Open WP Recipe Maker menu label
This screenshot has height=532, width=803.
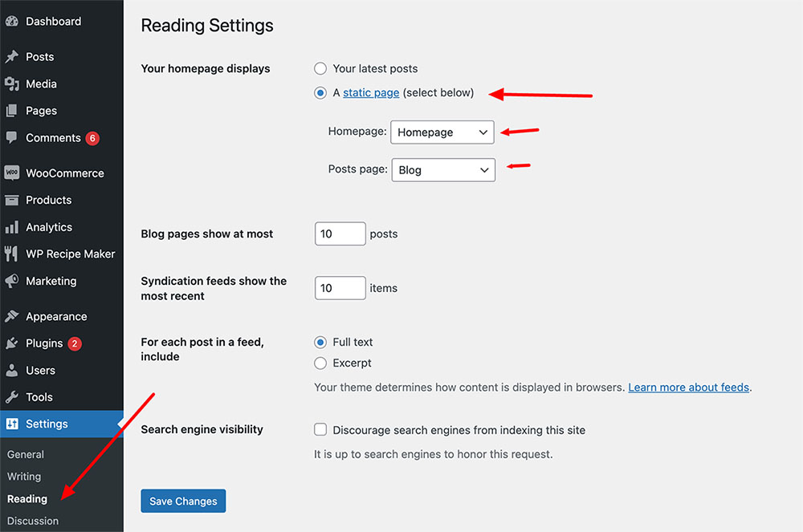71,254
